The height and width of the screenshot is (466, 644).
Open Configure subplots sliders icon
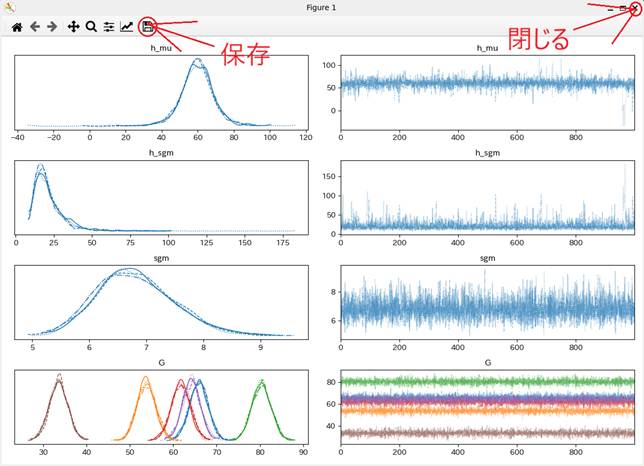pyautogui.click(x=109, y=28)
